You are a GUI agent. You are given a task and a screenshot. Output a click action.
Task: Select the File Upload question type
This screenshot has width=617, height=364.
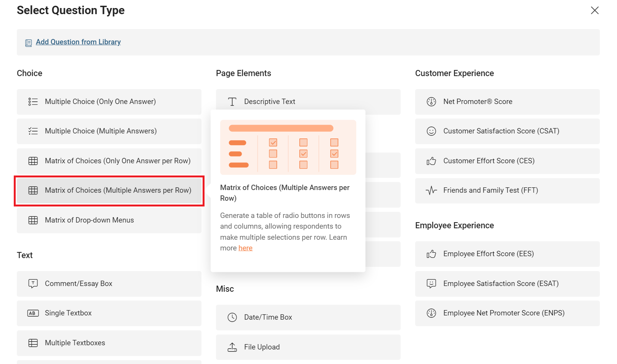[308, 347]
